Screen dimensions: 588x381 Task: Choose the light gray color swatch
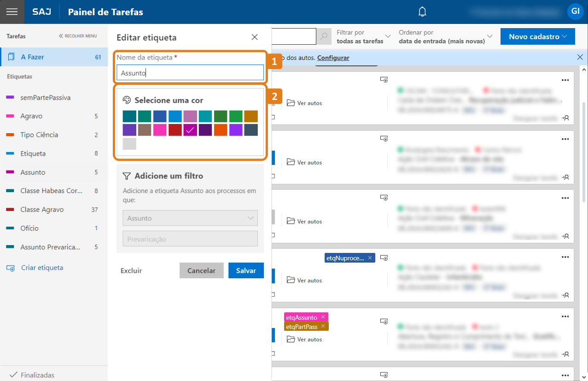129,144
